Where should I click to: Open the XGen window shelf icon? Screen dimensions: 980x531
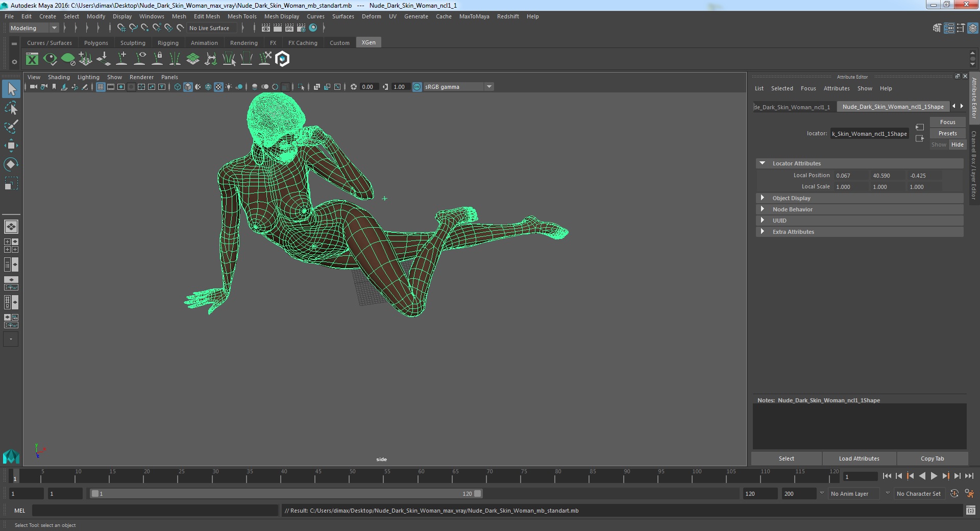click(32, 59)
